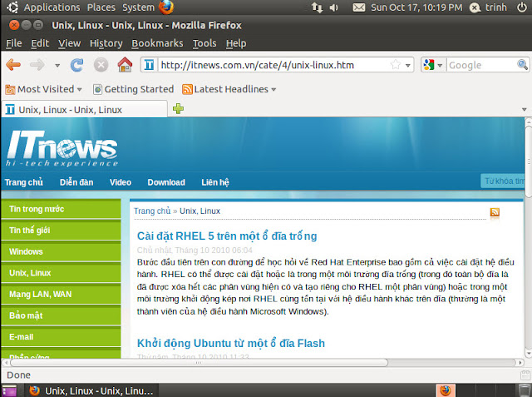532x397 pixels.
Task: Click the ITnews logo
Action: [x=62, y=148]
